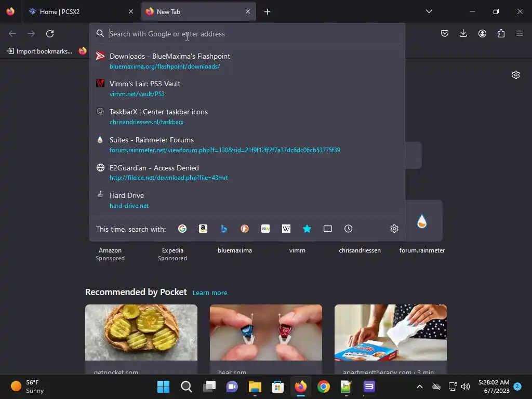
Task: Select the New Tab tab
Action: pyautogui.click(x=198, y=11)
